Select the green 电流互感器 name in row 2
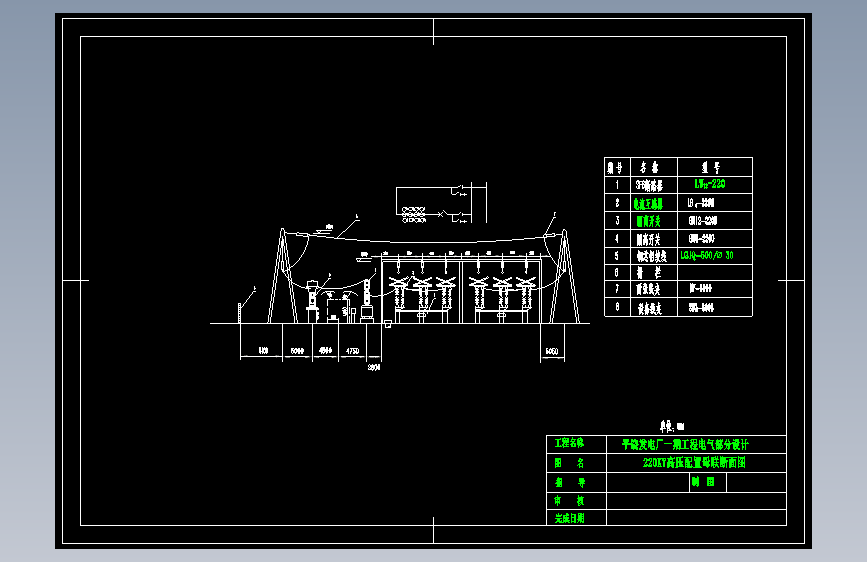The image size is (867, 562). point(648,204)
